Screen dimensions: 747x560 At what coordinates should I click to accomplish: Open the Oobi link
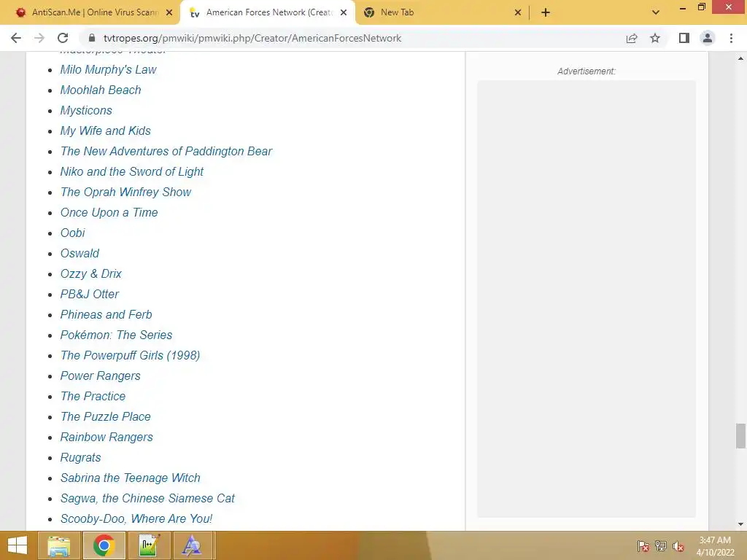(72, 233)
